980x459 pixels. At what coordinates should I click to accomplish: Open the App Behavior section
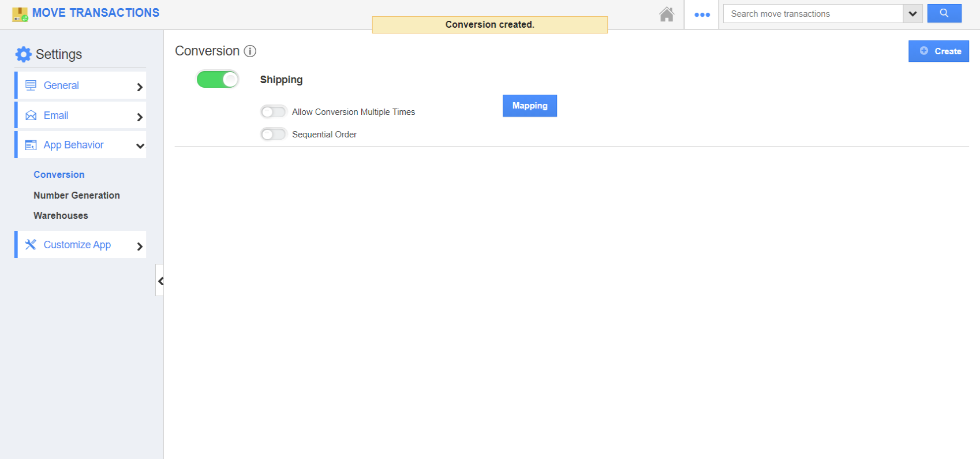80,145
